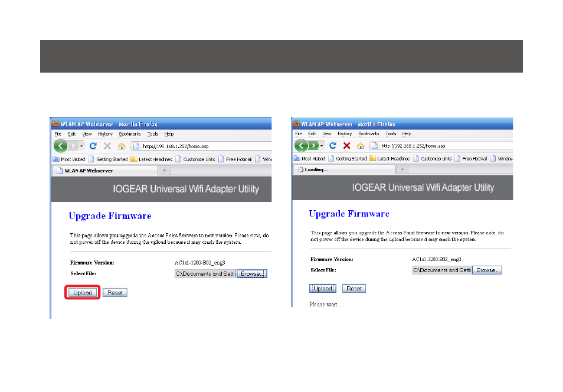
Task: Open File menu in left Firefox window
Action: 58,134
